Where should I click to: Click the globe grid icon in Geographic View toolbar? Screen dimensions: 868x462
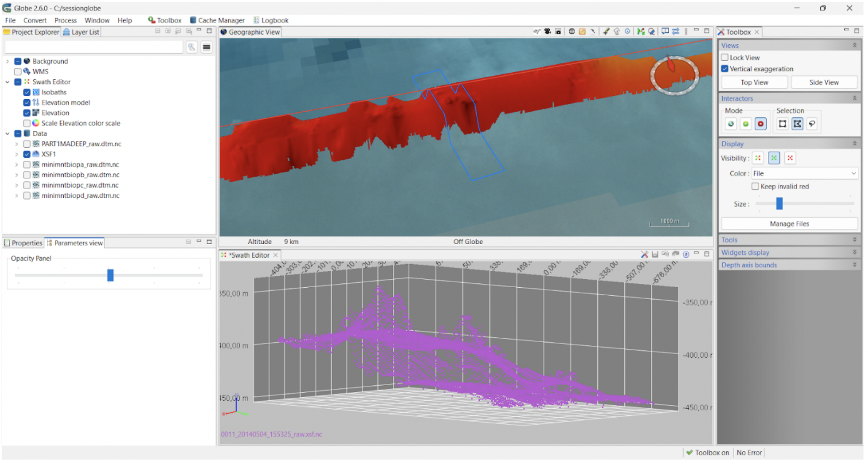[x=572, y=32]
